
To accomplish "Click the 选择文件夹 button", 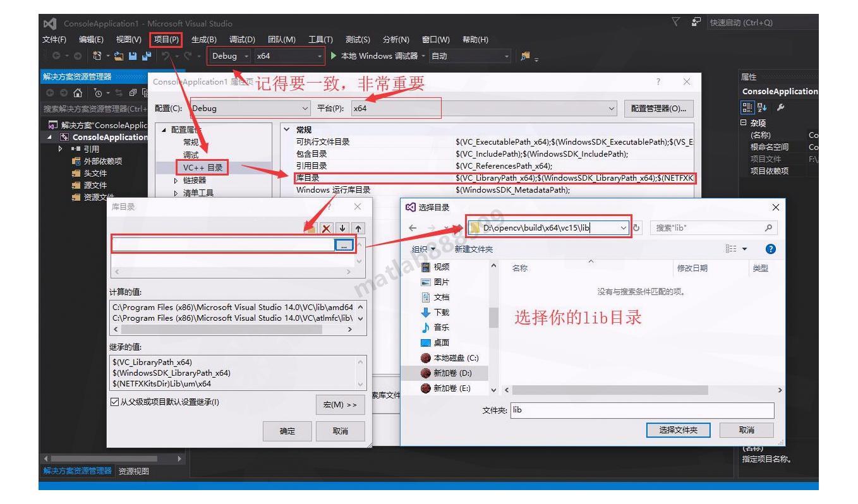I will click(x=678, y=429).
